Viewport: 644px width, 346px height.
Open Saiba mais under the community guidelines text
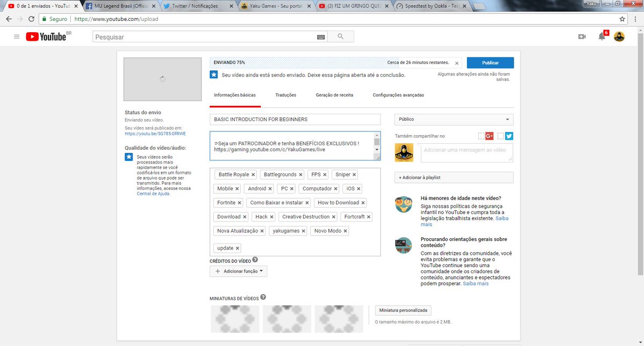click(475, 283)
